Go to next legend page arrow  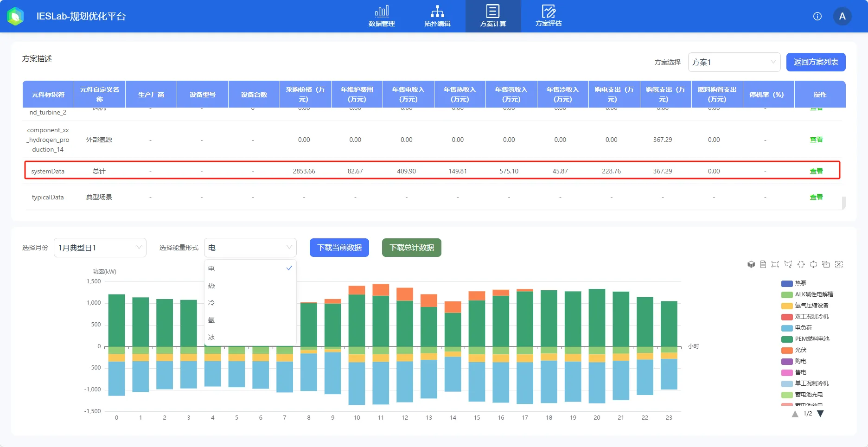click(820, 414)
